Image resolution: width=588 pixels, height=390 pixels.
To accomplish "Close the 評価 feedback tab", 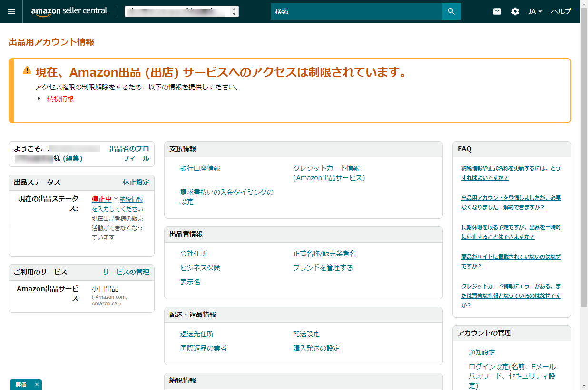I will 37,385.
